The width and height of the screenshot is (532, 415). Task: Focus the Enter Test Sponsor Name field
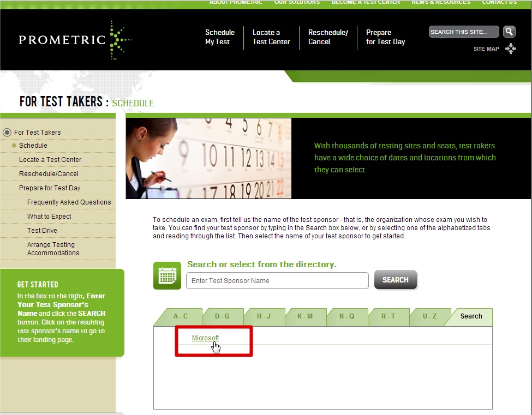click(x=277, y=280)
